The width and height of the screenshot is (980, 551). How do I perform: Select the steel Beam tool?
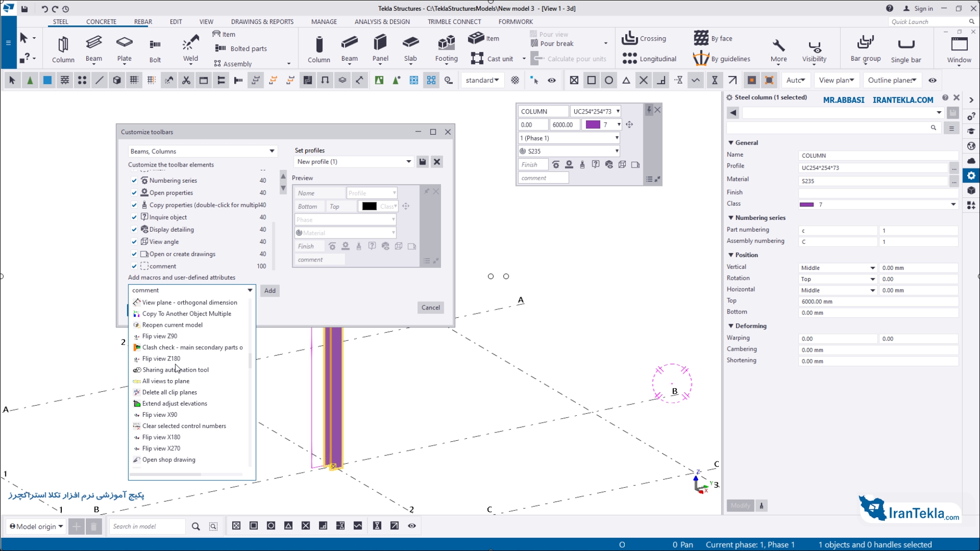point(94,49)
